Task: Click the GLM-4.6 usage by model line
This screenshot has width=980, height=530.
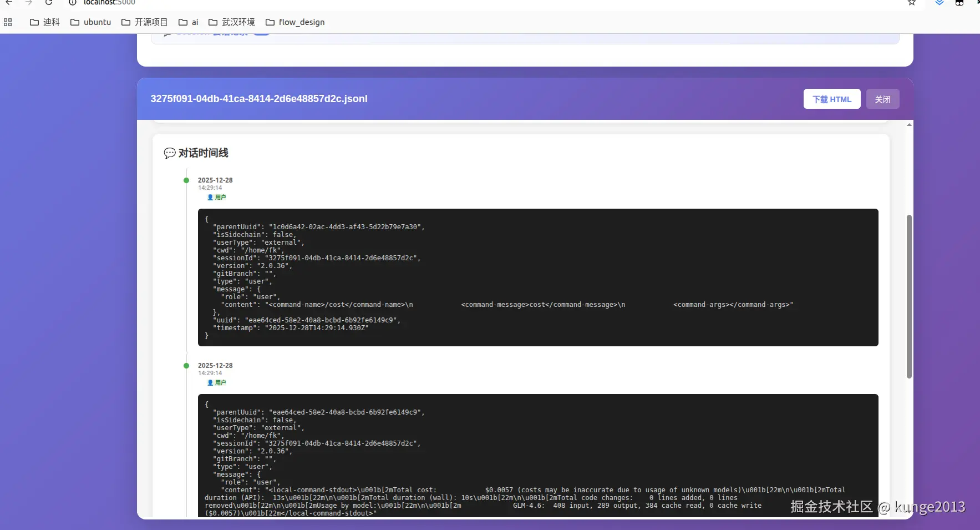Action: point(483,506)
